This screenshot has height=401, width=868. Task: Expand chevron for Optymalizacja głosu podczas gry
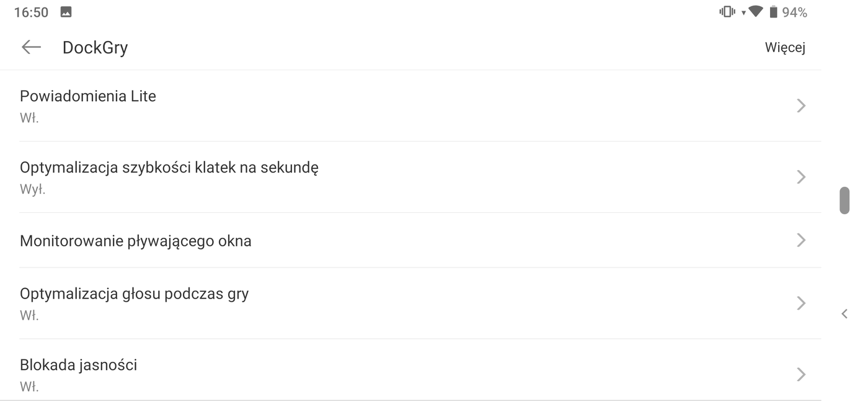tap(801, 303)
